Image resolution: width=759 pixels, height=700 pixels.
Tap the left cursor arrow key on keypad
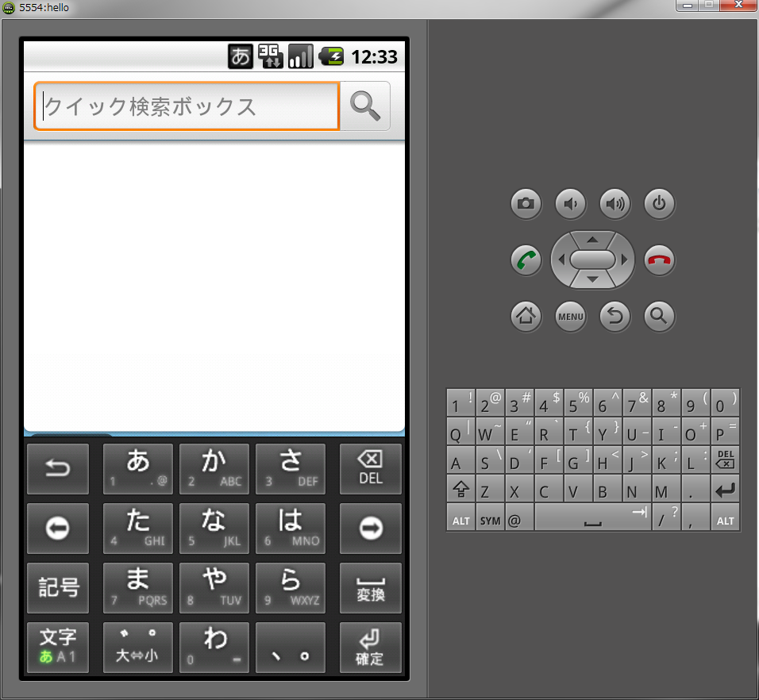pyautogui.click(x=58, y=529)
